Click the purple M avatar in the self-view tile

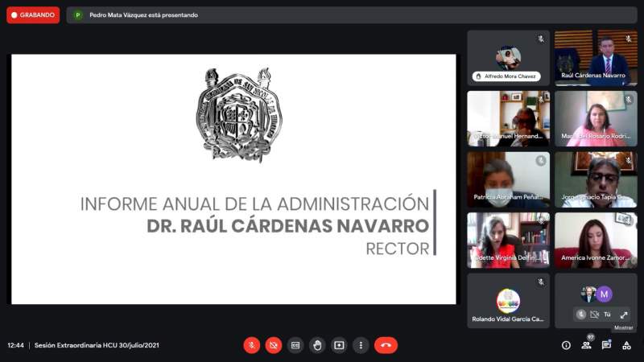point(605,294)
